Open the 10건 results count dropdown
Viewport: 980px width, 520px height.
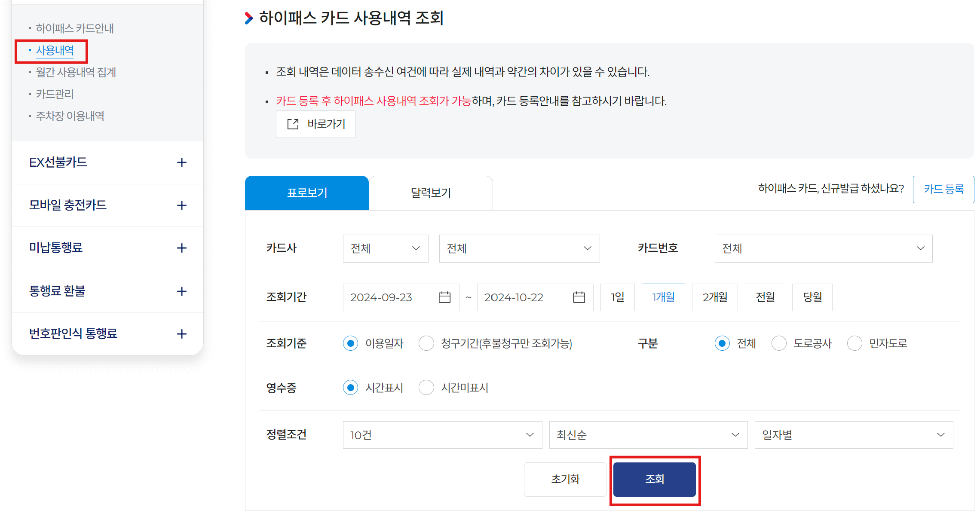coord(442,434)
